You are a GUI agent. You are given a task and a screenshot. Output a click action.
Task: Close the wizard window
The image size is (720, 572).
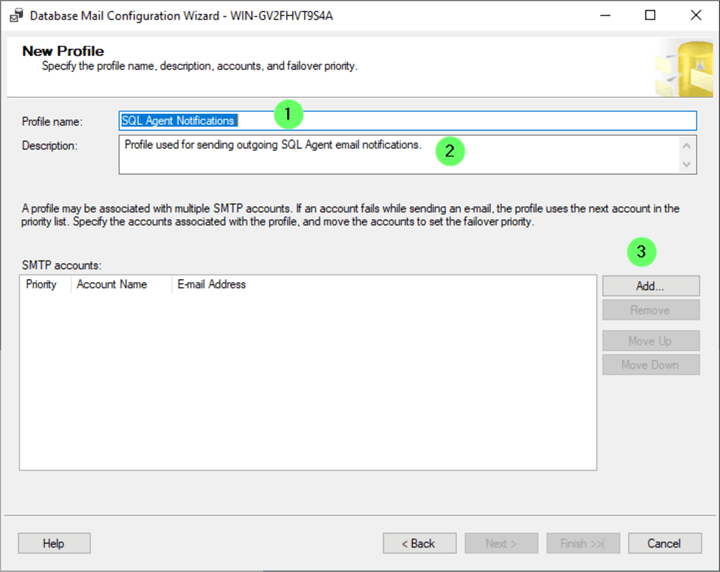click(x=696, y=16)
